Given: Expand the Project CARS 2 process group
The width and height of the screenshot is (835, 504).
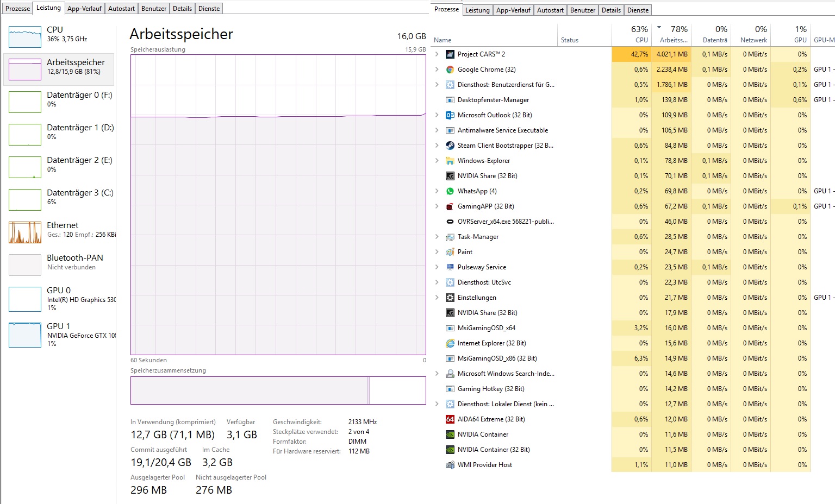Looking at the screenshot, I should click(x=437, y=54).
